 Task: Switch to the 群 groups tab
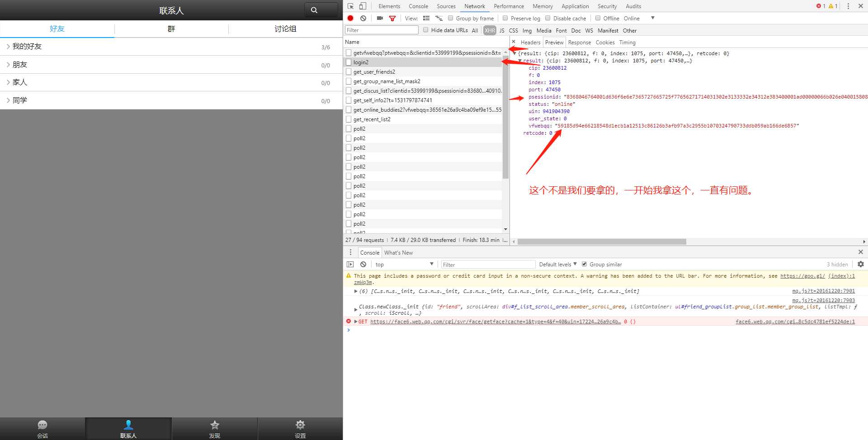(x=171, y=29)
